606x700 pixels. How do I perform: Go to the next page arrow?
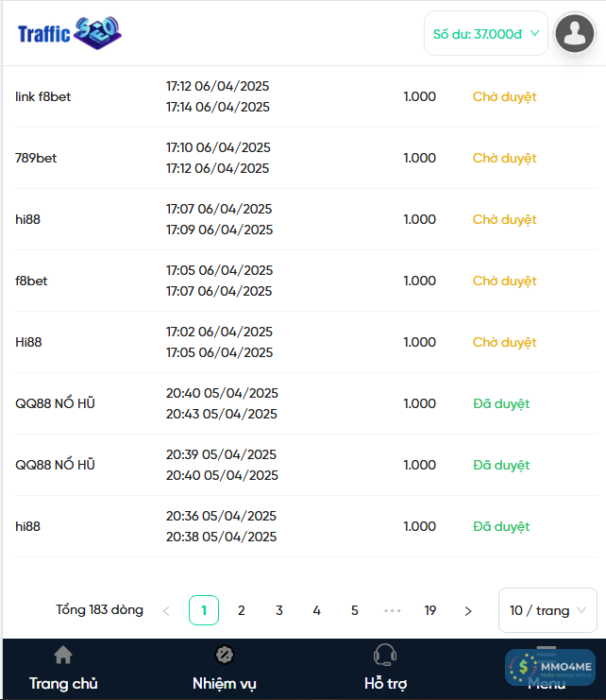click(468, 611)
